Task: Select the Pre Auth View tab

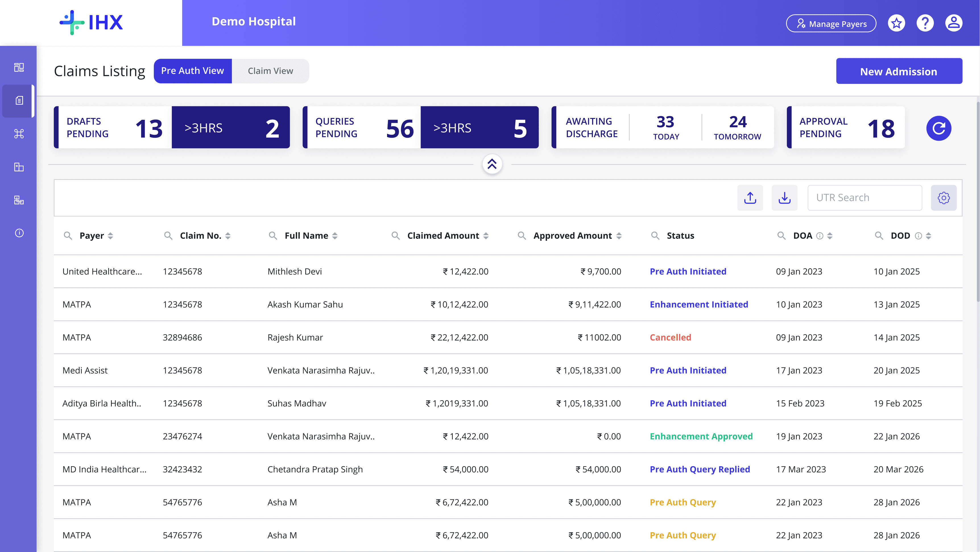Action: point(193,71)
